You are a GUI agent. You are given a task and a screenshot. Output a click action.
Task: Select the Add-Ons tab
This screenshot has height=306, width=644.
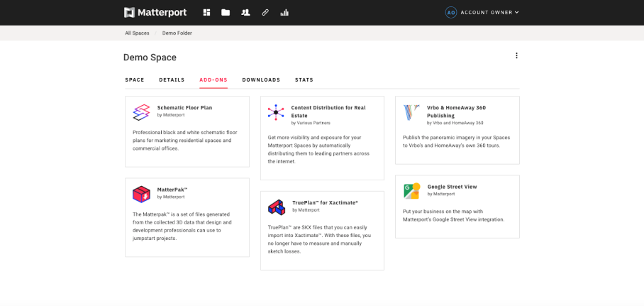pyautogui.click(x=213, y=80)
